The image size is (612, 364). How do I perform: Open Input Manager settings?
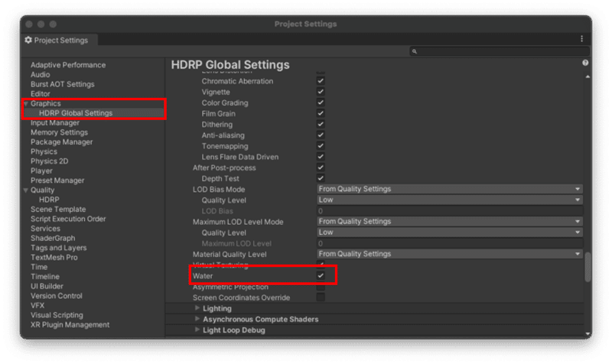point(55,122)
